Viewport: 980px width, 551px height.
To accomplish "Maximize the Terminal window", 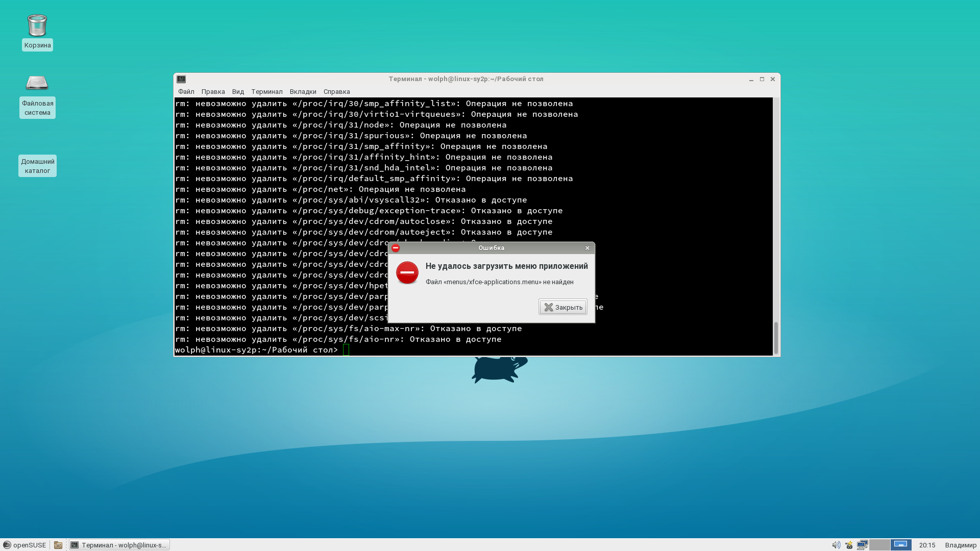I will click(x=762, y=79).
